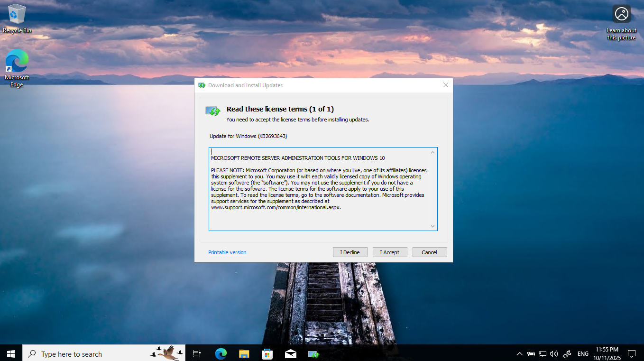Cancel the update installation
The height and width of the screenshot is (361, 644).
429,252
